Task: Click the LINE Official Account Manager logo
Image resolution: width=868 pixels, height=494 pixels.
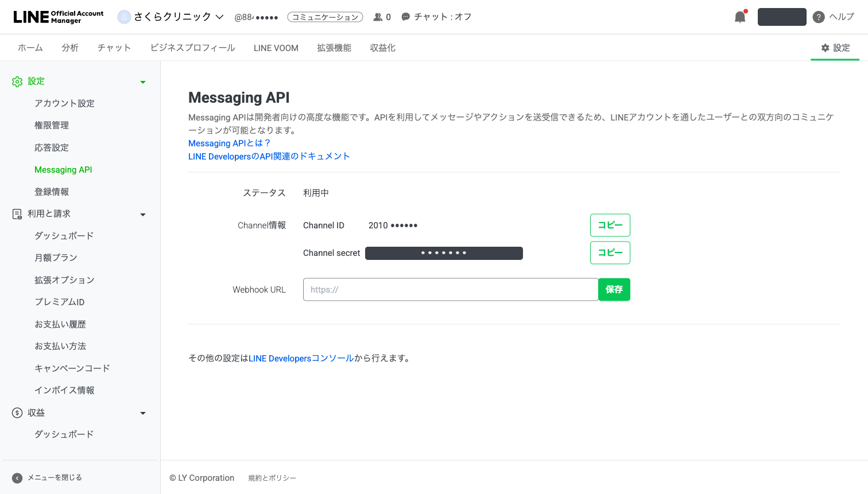Action: (59, 17)
